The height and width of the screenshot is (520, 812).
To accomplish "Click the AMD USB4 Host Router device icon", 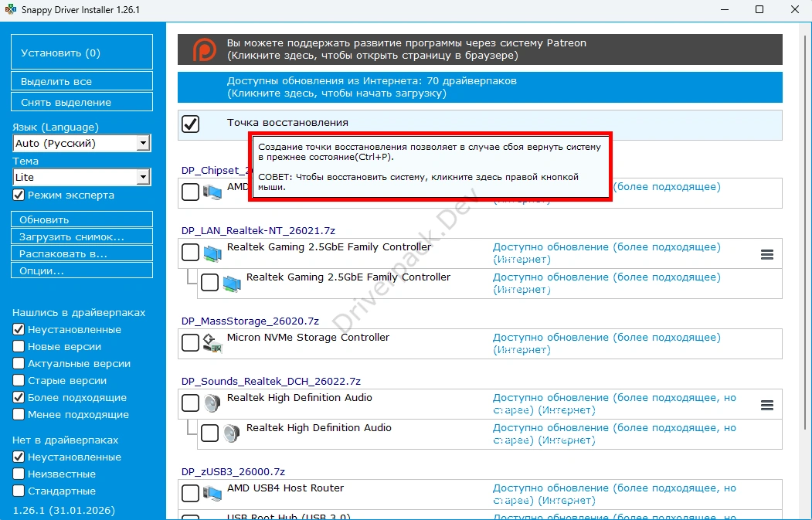I will click(212, 494).
